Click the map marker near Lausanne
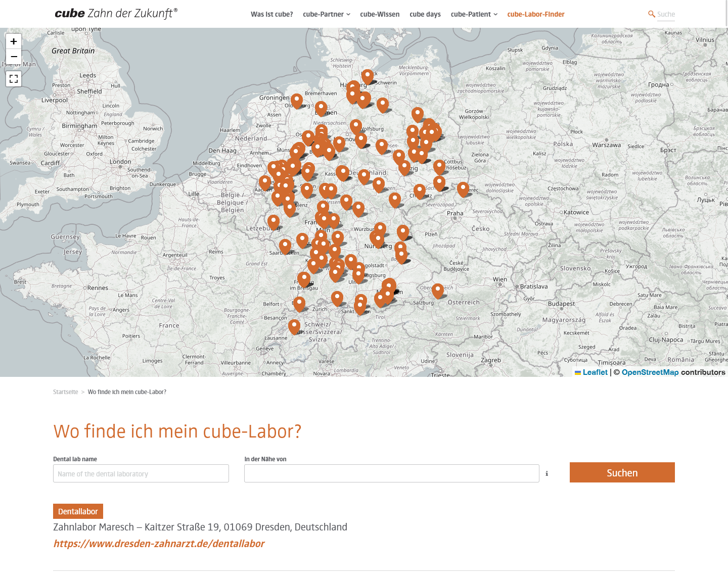Screen dimensions: 728x582 coord(294,326)
